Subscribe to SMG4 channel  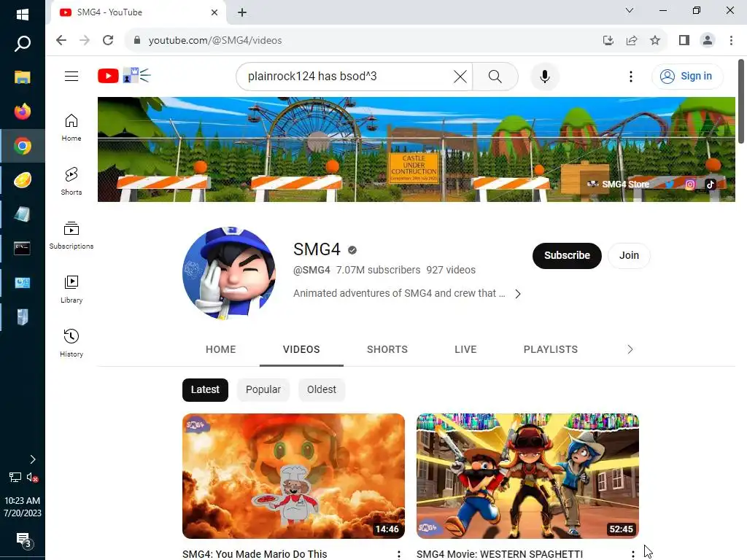click(567, 256)
